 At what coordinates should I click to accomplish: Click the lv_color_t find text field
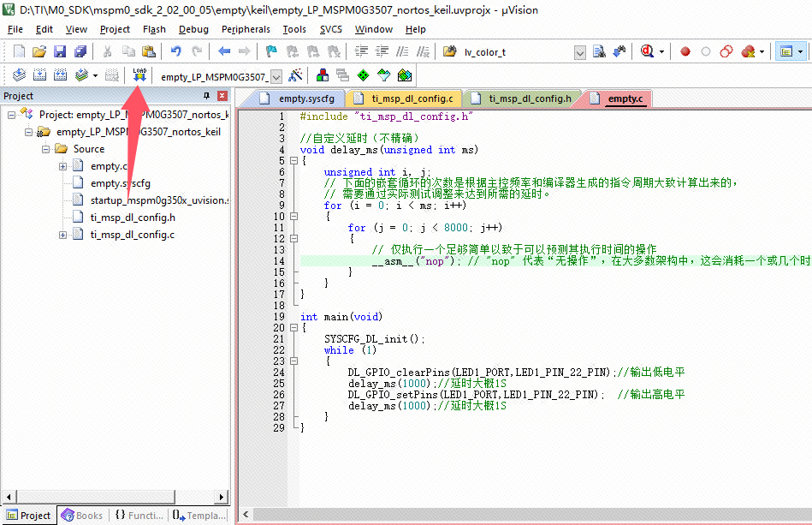point(517,52)
